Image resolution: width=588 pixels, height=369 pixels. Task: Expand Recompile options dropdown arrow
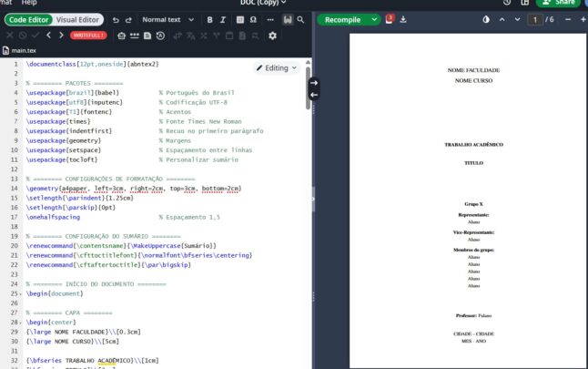point(375,19)
